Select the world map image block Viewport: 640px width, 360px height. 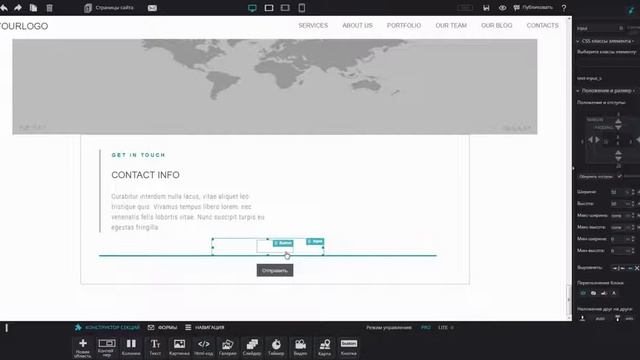275,87
